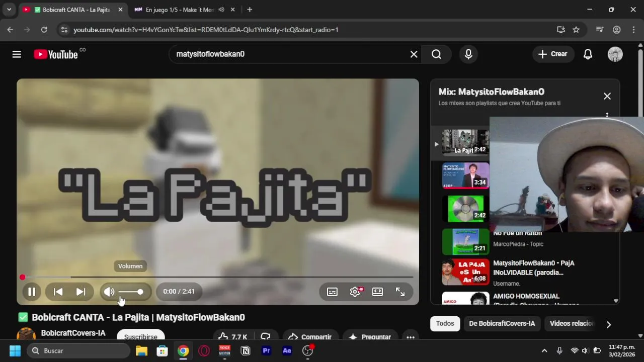Click the Compartir share button
The width and height of the screenshot is (644, 362).
tap(310, 336)
